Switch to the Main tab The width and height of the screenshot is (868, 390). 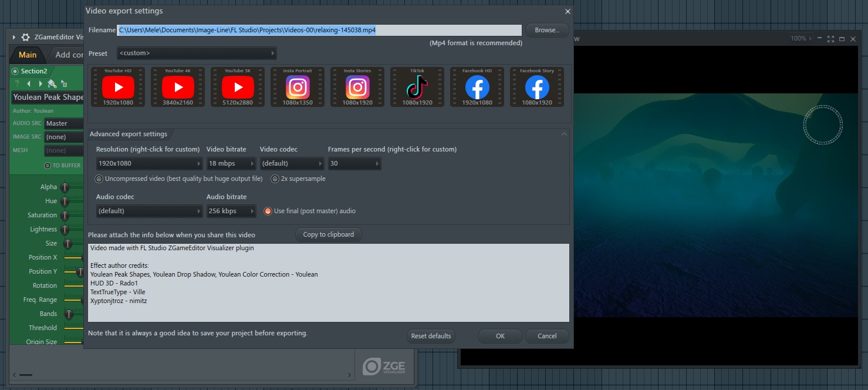click(28, 55)
